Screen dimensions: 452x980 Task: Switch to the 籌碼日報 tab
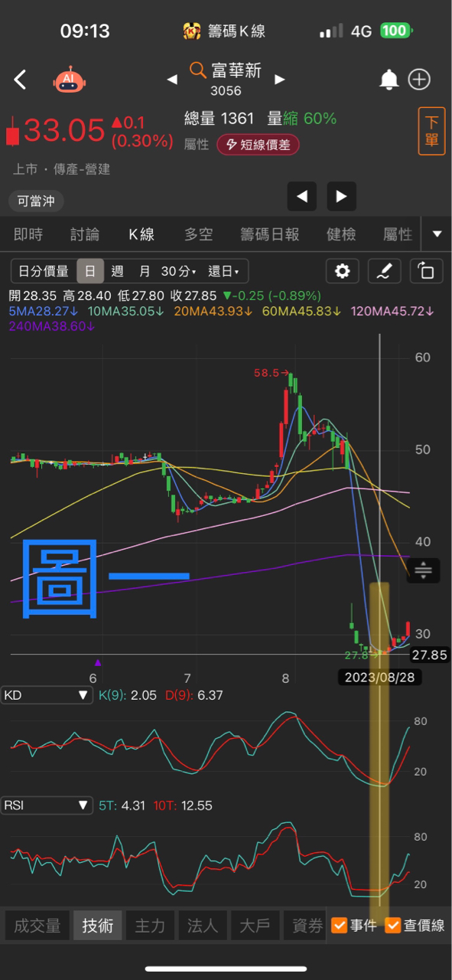[x=269, y=235]
